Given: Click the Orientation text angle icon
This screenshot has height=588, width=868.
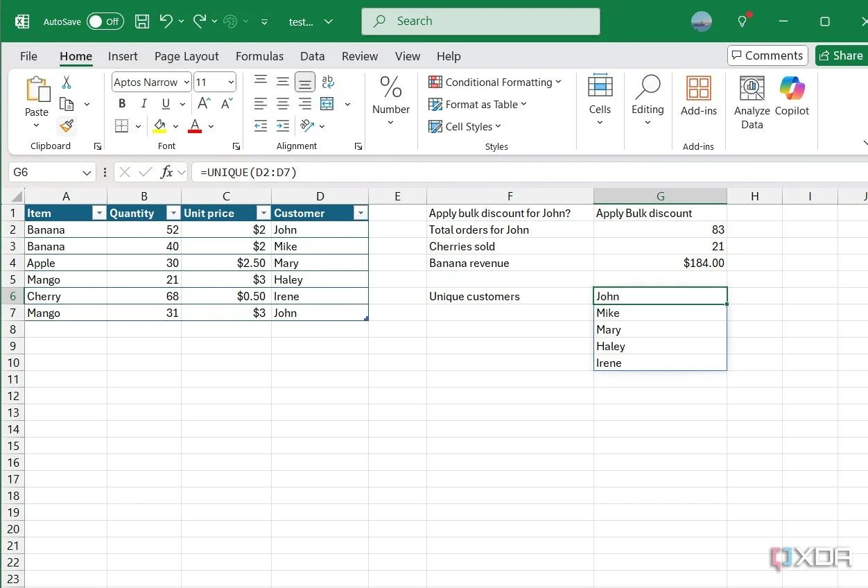Looking at the screenshot, I should pos(307,126).
